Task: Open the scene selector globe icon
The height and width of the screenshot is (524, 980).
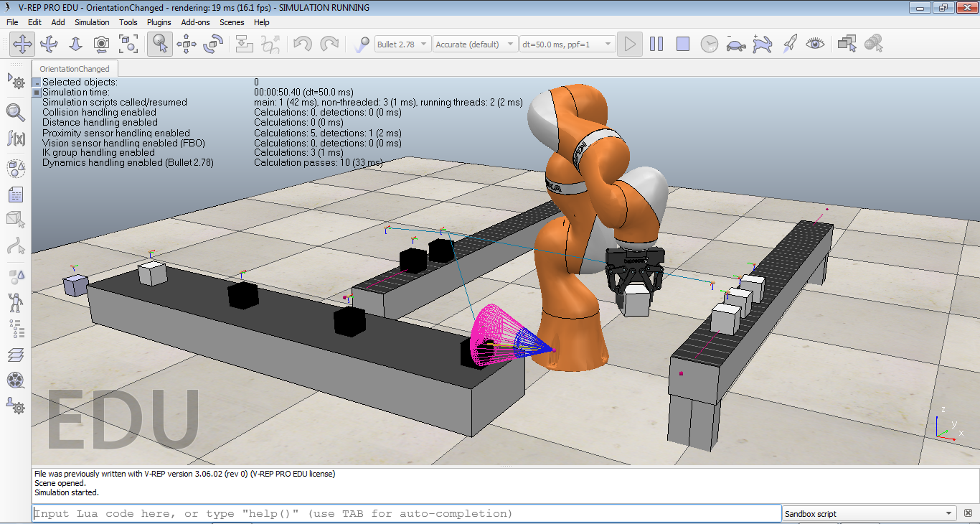Action: [874, 44]
